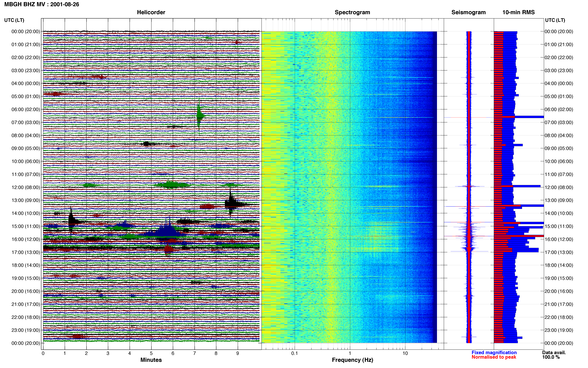588x368 pixels.
Task: Click the '9' minutes tick label
Action: click(x=238, y=353)
